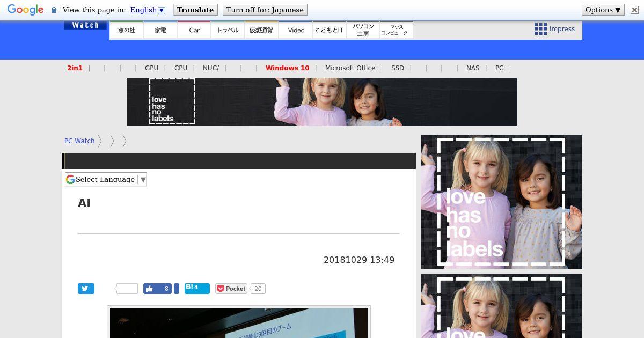
Task: Click the AI article headline
Action: click(x=84, y=203)
